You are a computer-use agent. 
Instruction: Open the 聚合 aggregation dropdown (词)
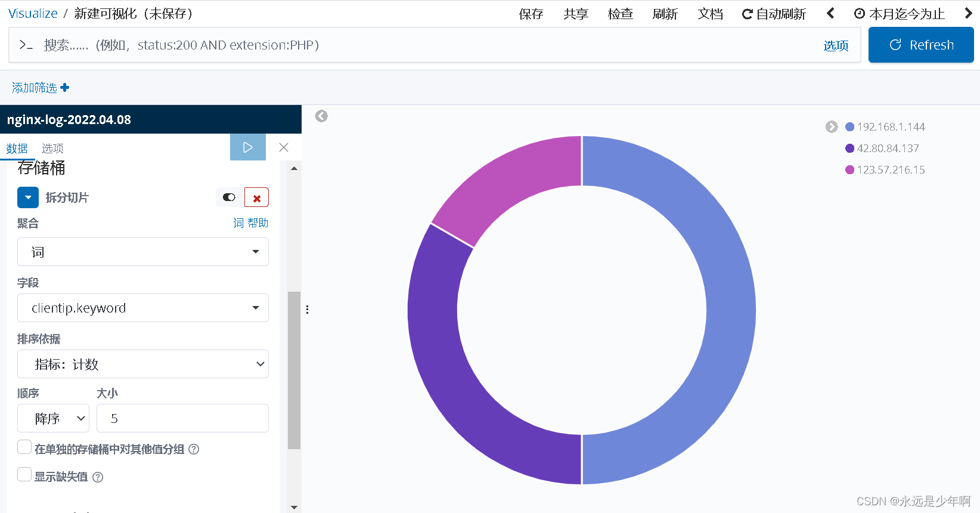pyautogui.click(x=143, y=252)
